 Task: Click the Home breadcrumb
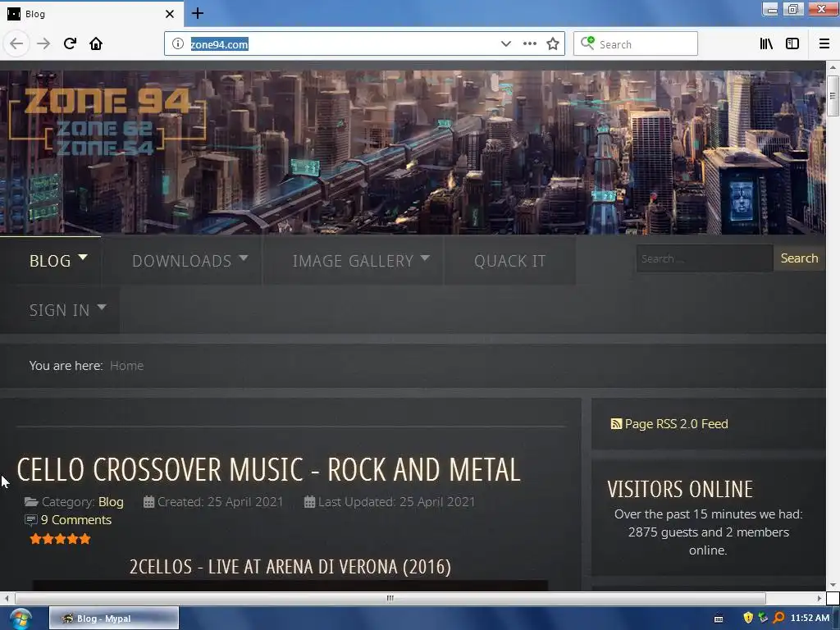[126, 366]
